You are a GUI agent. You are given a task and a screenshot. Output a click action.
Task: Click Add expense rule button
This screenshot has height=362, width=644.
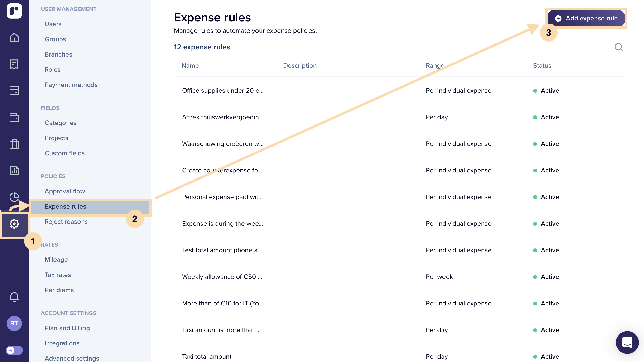pos(586,18)
